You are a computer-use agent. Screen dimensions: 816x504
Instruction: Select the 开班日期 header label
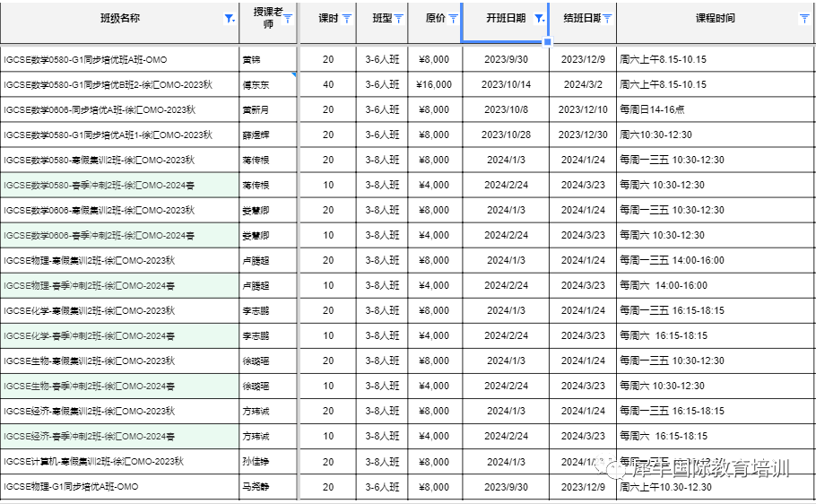[506, 18]
